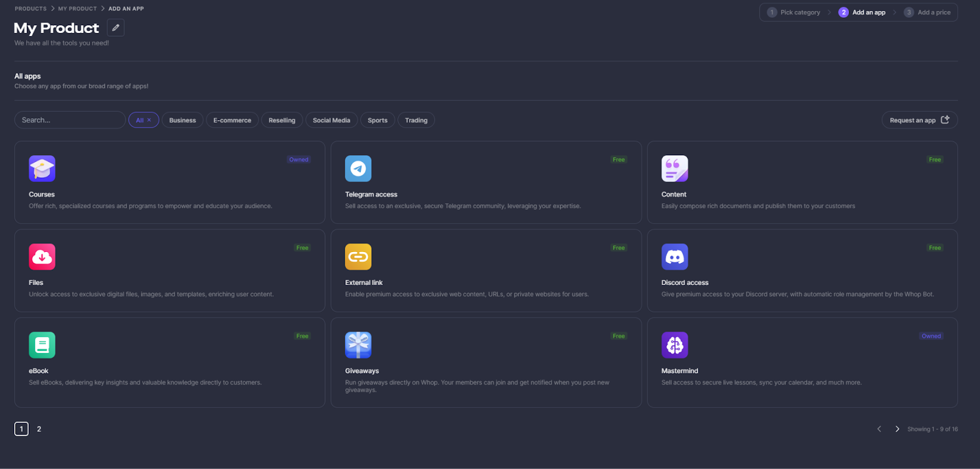The height and width of the screenshot is (469, 980).
Task: Click the All apps section heading
Action: click(28, 76)
